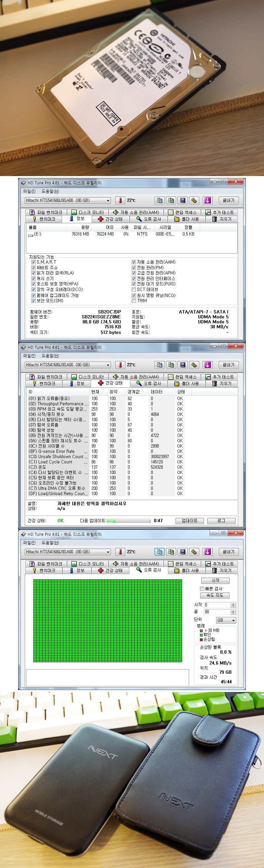The image size is (264, 868).
Task: Open the 단위 GB unit dropdown
Action: pyautogui.click(x=226, y=620)
